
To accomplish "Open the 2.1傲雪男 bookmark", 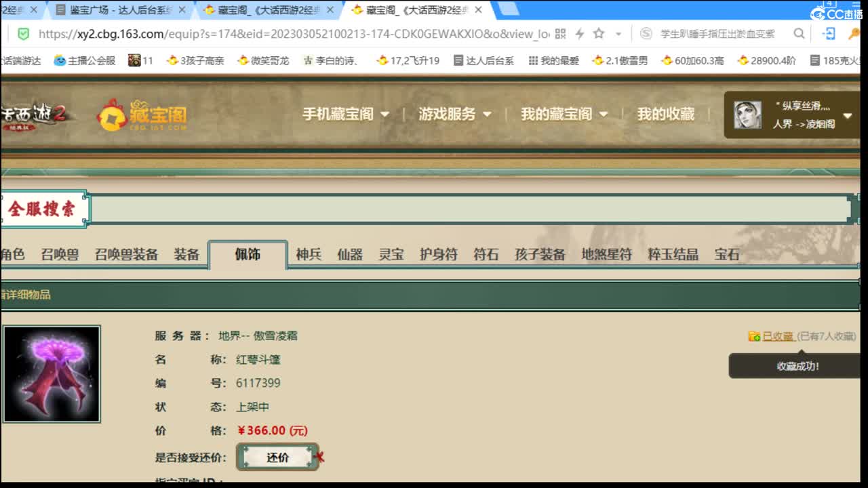I will pos(620,60).
